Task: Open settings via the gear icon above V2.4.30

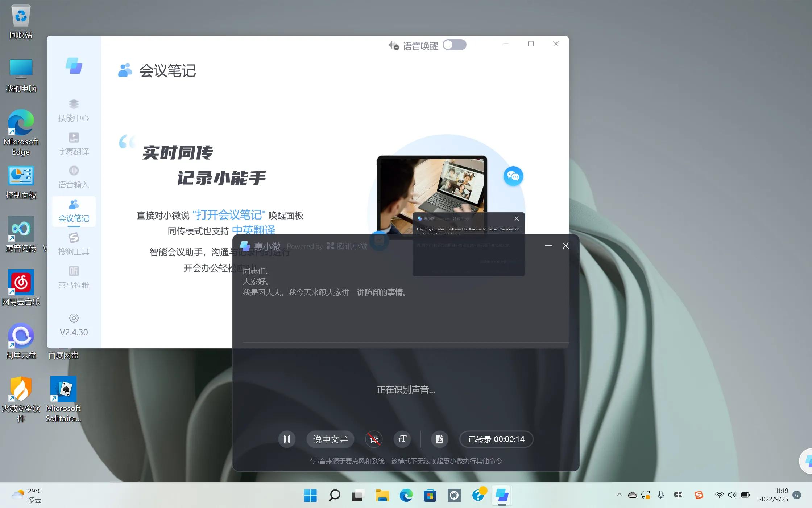Action: pyautogui.click(x=73, y=318)
